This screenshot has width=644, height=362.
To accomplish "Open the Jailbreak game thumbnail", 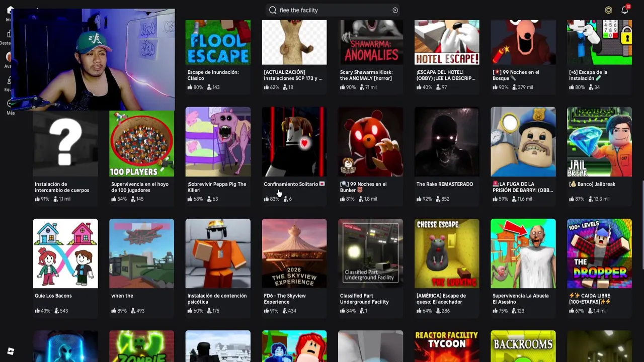I will pos(600,142).
